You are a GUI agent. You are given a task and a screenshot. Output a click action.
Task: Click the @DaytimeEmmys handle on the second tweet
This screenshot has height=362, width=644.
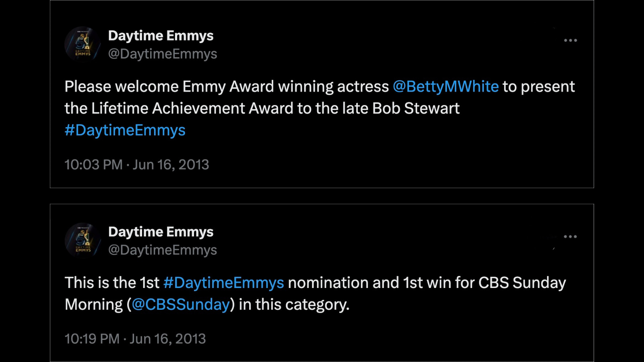pyautogui.click(x=163, y=250)
